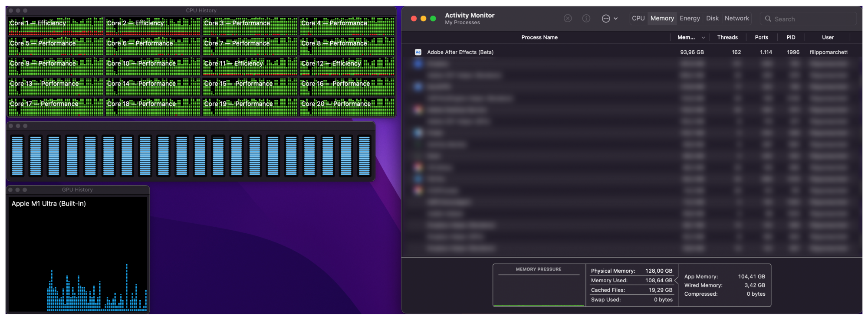Viewport: 868px width, 320px height.
Task: Click the Core 10 — Performance graph
Action: (x=153, y=67)
